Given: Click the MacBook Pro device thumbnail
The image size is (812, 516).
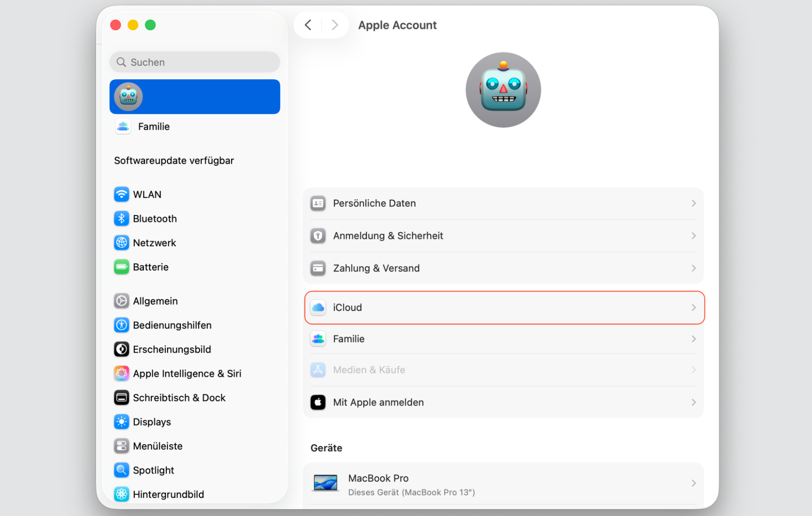Looking at the screenshot, I should pyautogui.click(x=325, y=483).
